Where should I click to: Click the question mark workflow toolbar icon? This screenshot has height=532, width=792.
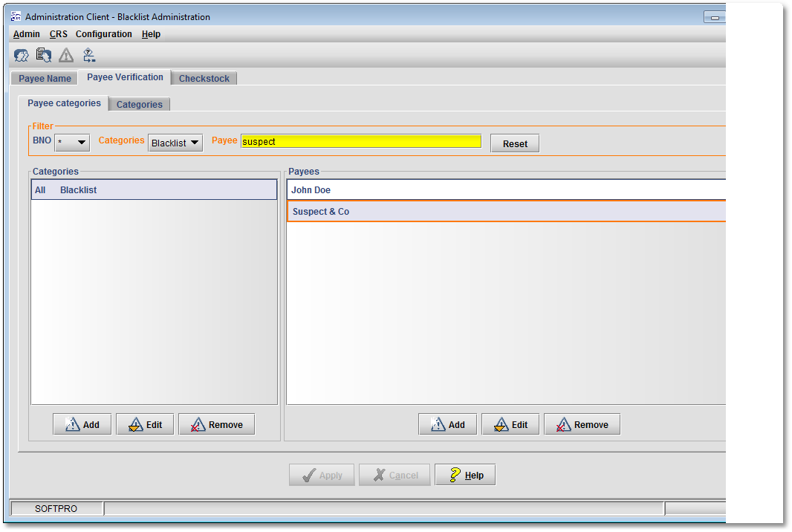(89, 55)
